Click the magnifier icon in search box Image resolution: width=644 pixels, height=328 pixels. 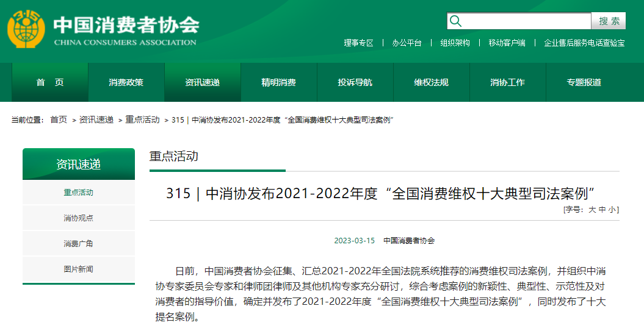point(455,21)
